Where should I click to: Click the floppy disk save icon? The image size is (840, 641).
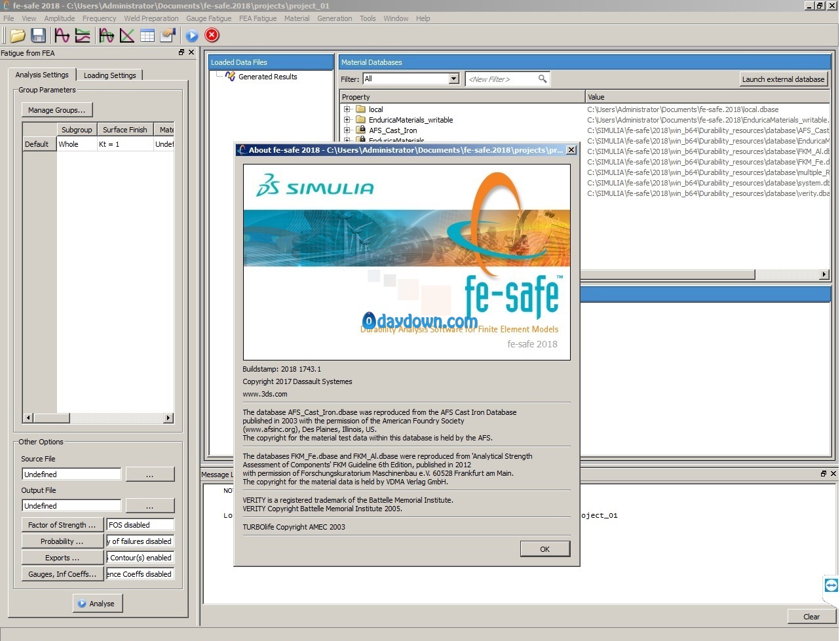click(38, 35)
